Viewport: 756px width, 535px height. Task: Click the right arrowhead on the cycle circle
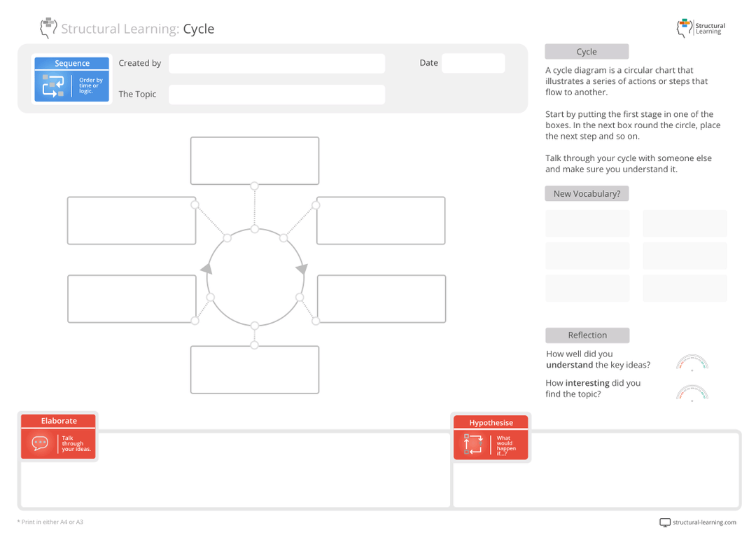302,267
